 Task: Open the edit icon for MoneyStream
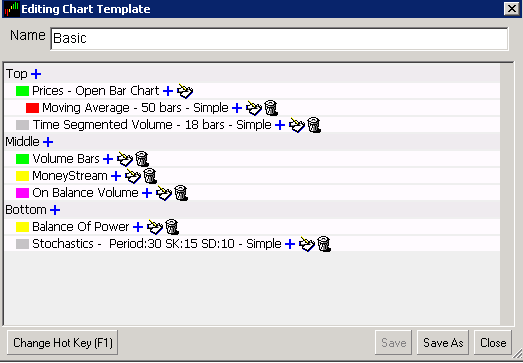133,176
